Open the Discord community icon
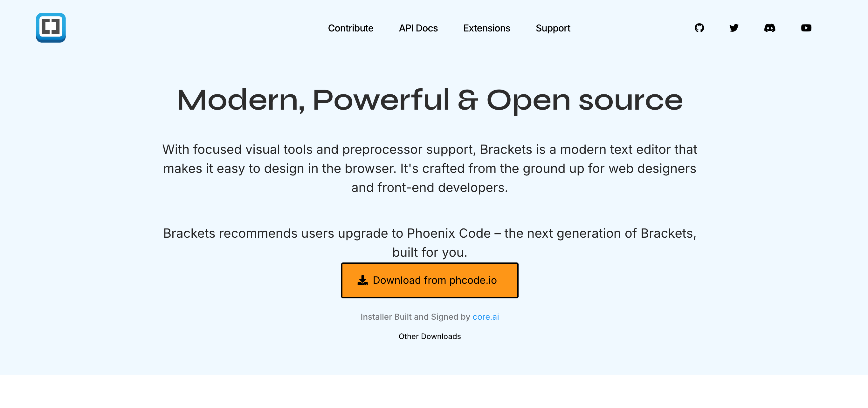The width and height of the screenshot is (868, 408). [x=770, y=28]
